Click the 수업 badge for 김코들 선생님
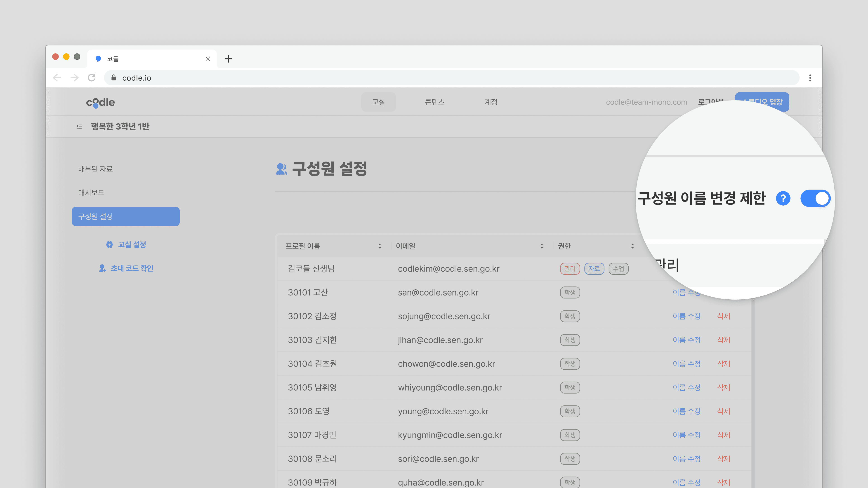The width and height of the screenshot is (868, 488). tap(618, 269)
